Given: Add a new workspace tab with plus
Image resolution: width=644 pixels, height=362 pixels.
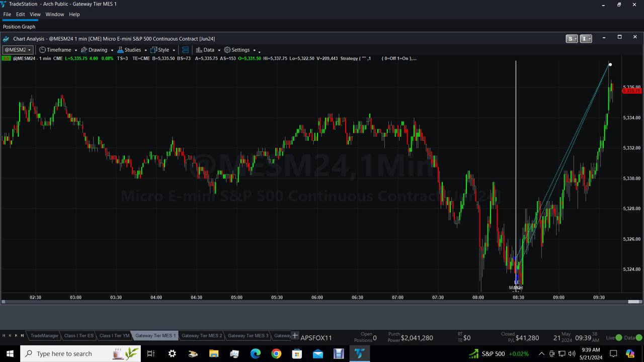Looking at the screenshot, I should point(295,336).
